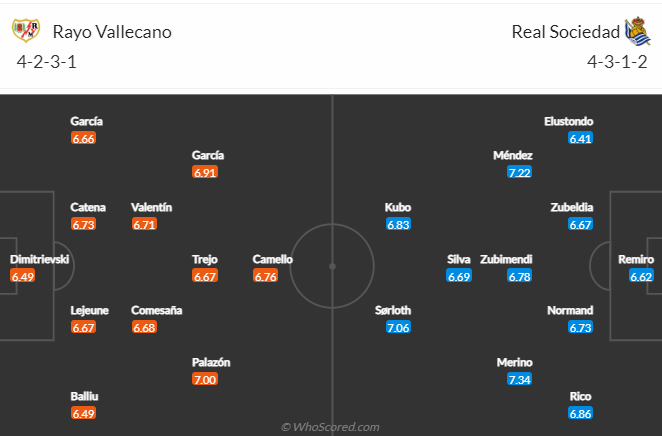Open Rico's player name
Screen dimensions: 662x436
click(580, 396)
